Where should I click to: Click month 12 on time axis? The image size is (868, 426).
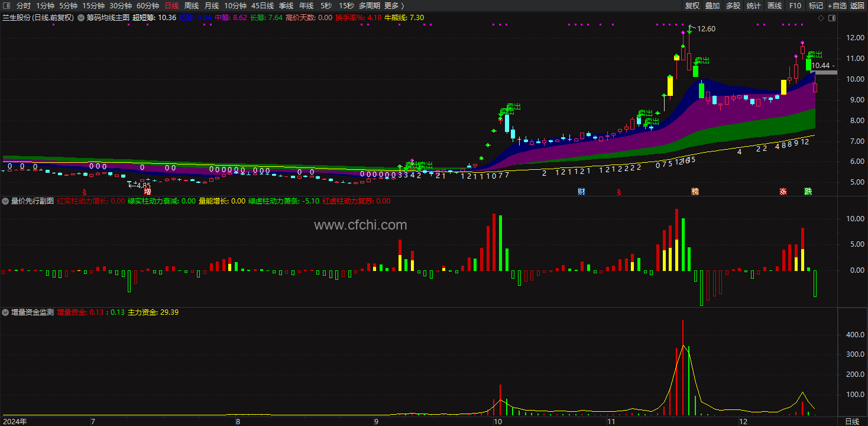[x=743, y=421]
